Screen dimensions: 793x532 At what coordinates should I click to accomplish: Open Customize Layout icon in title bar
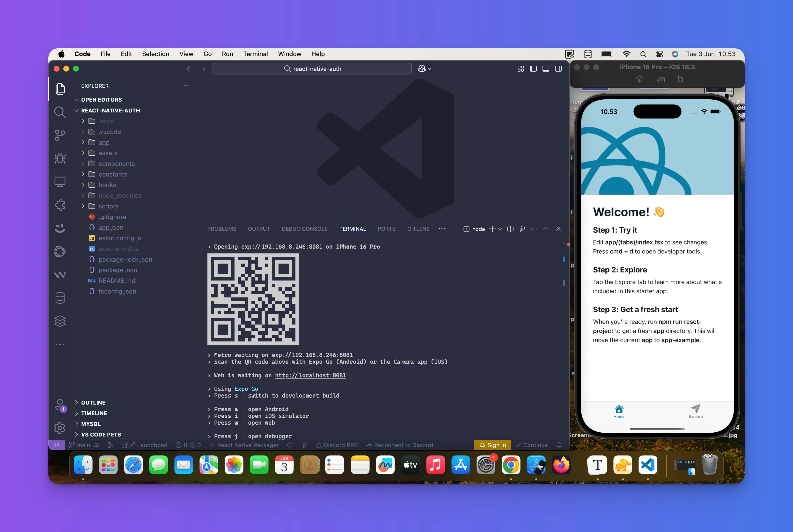[x=521, y=69]
